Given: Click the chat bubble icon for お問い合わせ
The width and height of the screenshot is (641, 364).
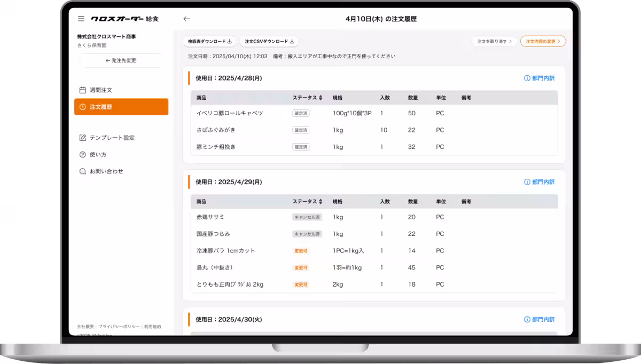Looking at the screenshot, I should point(82,171).
